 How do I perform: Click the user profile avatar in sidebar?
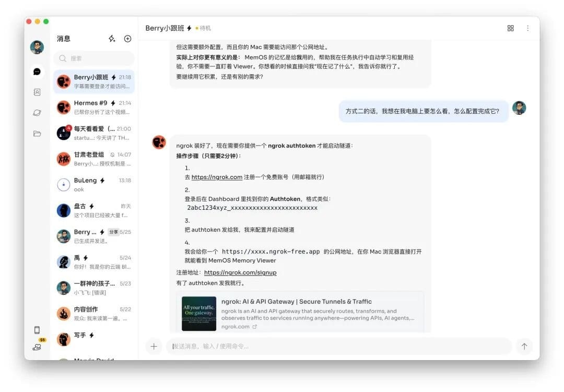point(37,47)
